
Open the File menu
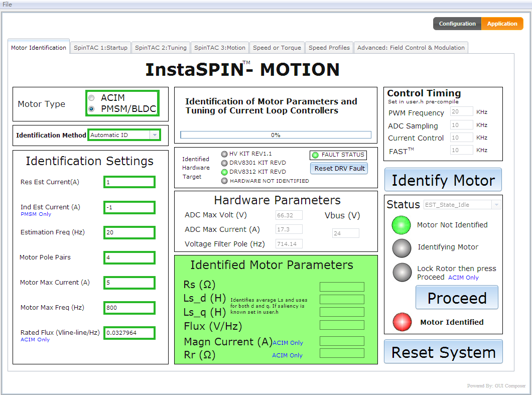[7, 5]
